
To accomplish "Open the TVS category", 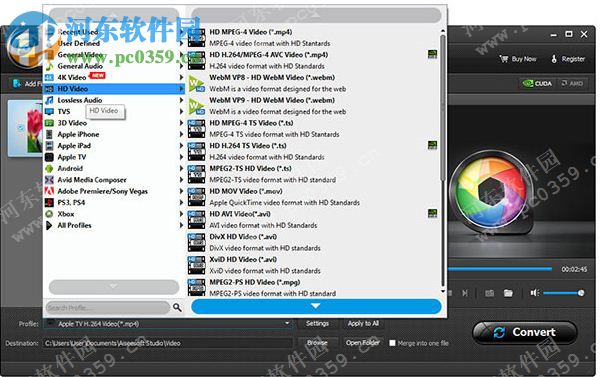I will (114, 111).
